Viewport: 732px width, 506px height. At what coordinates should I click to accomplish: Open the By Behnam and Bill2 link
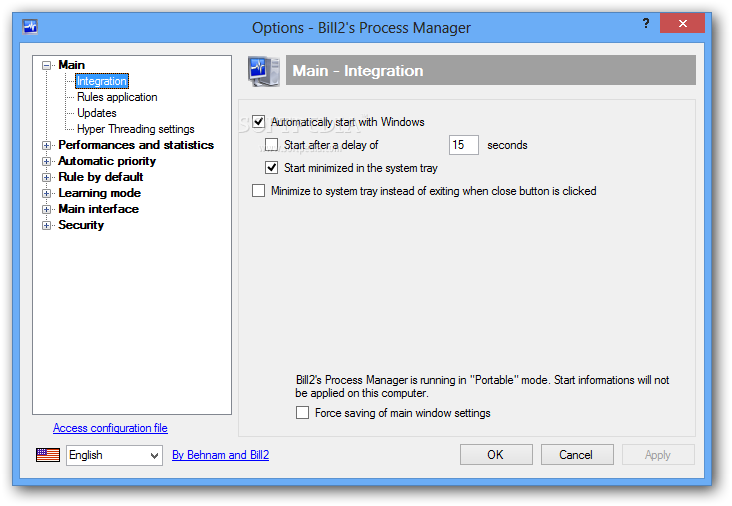pyautogui.click(x=220, y=455)
